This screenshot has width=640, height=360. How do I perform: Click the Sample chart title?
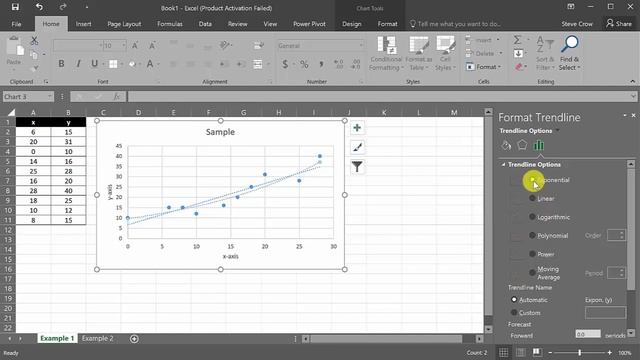tap(220, 132)
